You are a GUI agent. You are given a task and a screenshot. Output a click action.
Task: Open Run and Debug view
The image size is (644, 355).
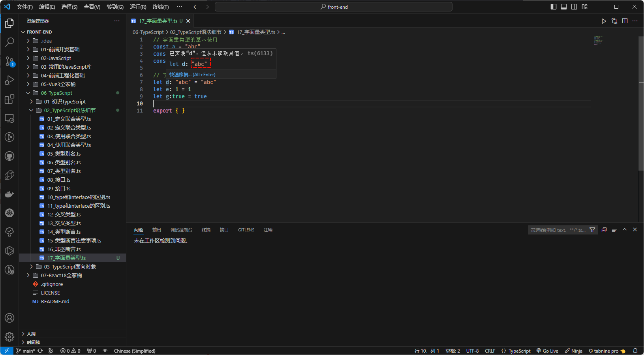tap(9, 80)
